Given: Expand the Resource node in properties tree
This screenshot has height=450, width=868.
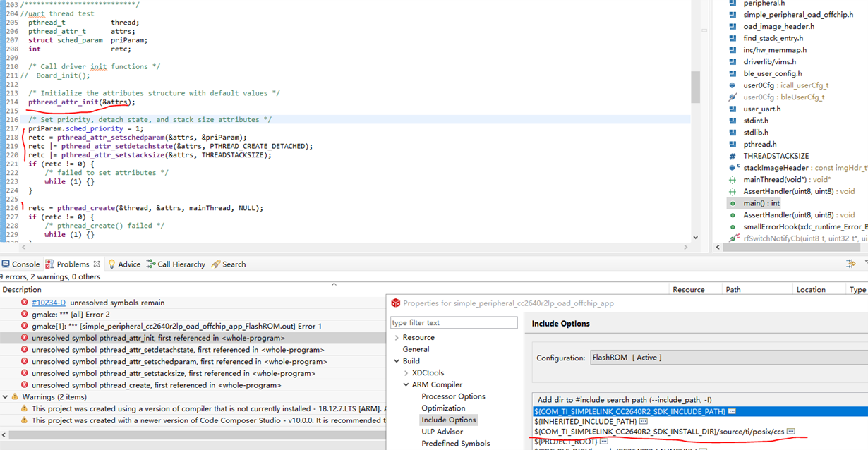Looking at the screenshot, I should (x=396, y=337).
